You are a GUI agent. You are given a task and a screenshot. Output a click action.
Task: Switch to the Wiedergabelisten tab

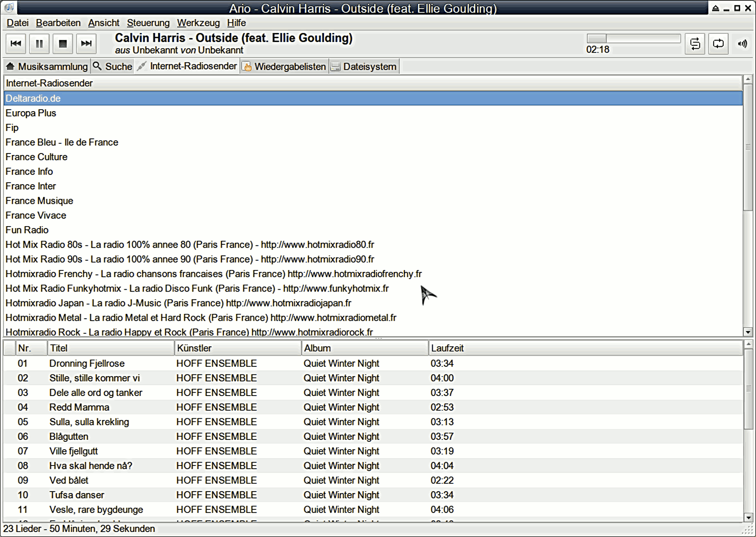[284, 67]
